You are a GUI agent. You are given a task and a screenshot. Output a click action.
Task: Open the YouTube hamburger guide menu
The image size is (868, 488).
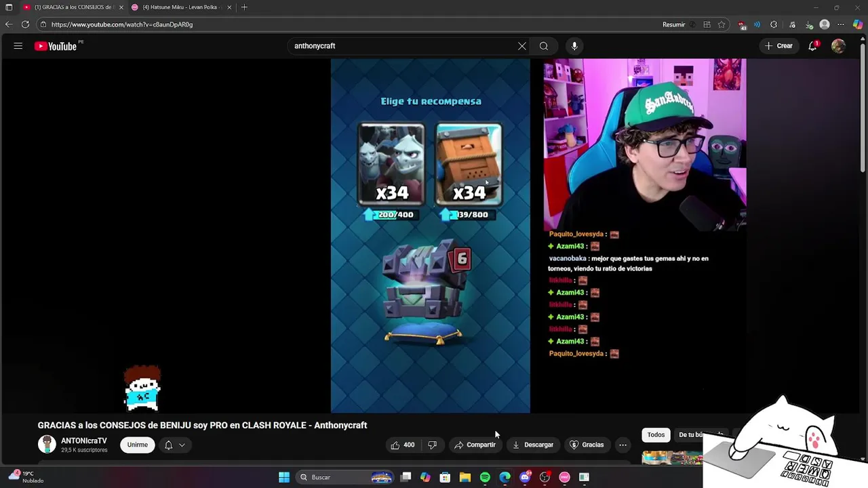coord(18,46)
